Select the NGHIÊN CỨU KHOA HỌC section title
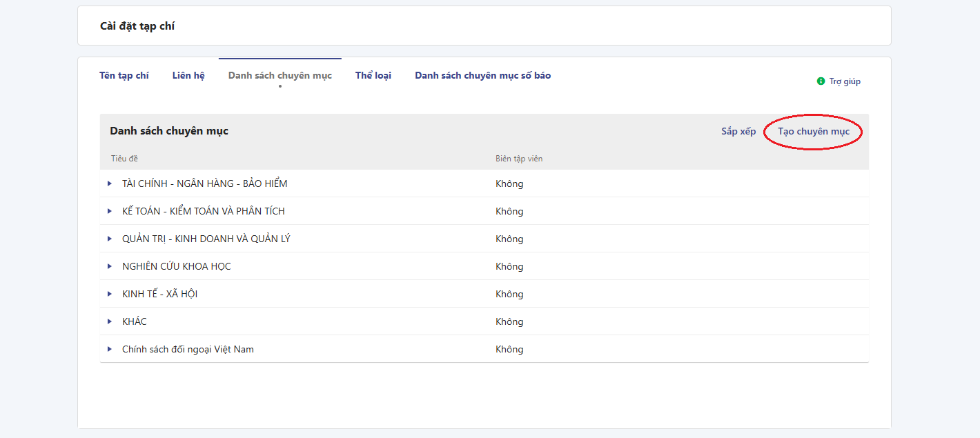 176,266
